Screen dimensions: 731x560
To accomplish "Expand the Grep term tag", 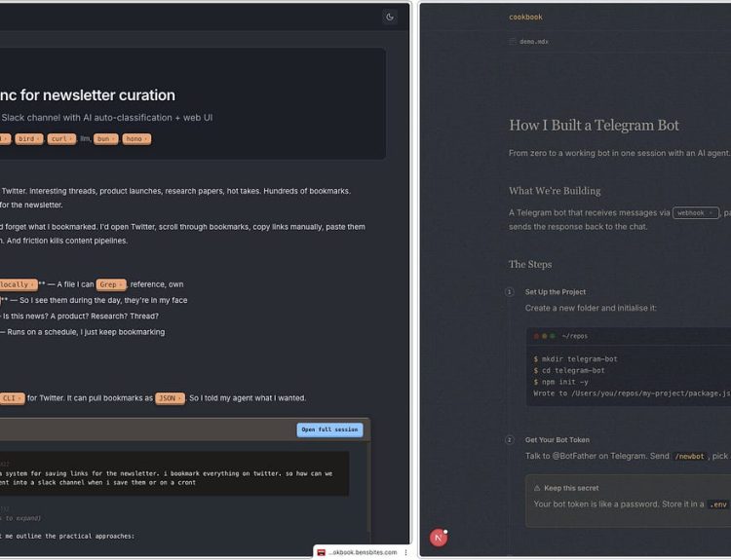I will [x=110, y=284].
